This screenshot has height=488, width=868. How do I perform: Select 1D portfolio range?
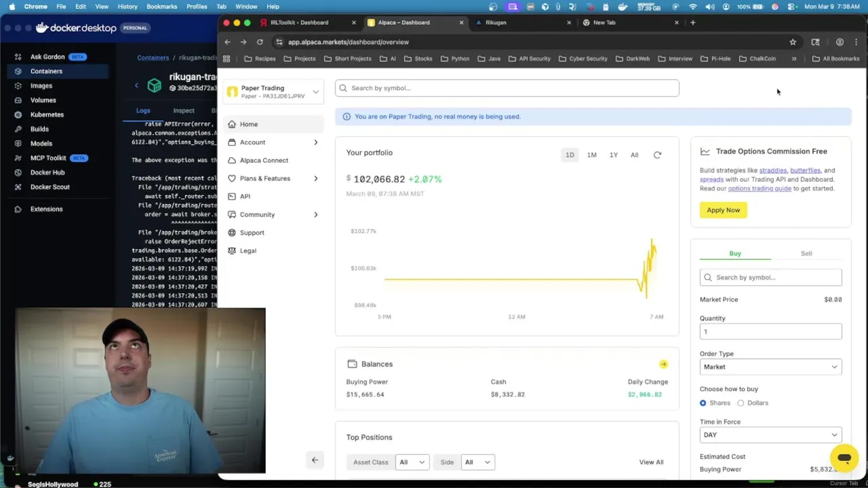pyautogui.click(x=570, y=155)
